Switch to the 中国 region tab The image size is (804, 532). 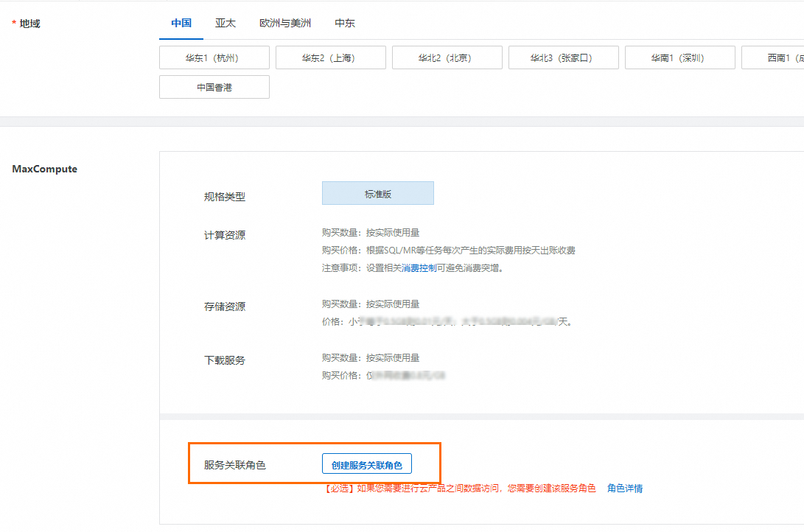[181, 23]
